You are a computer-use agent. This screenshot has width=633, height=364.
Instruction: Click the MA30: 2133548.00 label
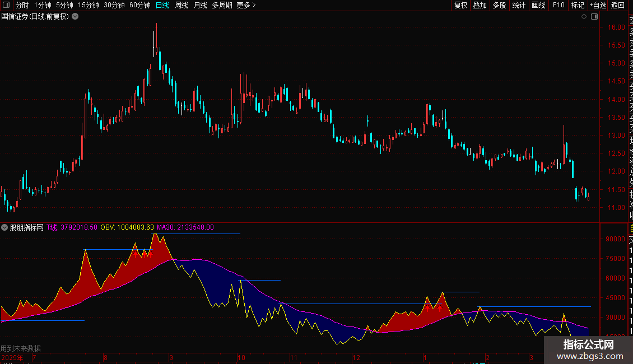point(185,227)
